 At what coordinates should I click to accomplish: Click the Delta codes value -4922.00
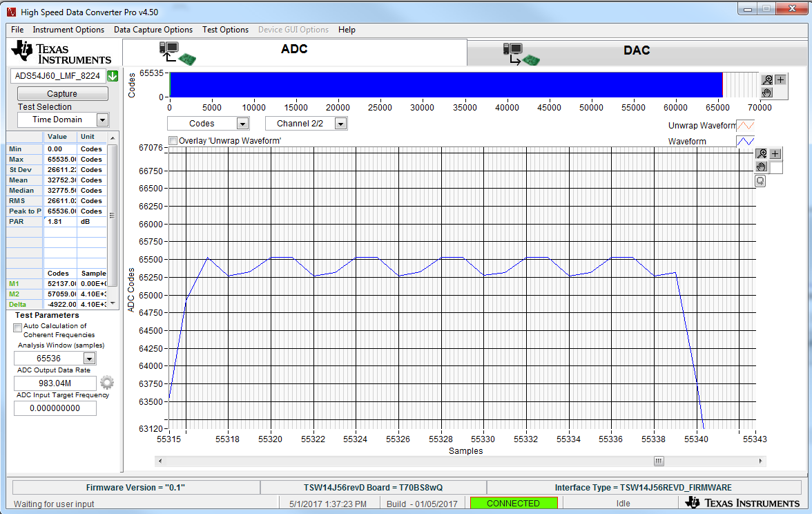click(x=61, y=304)
